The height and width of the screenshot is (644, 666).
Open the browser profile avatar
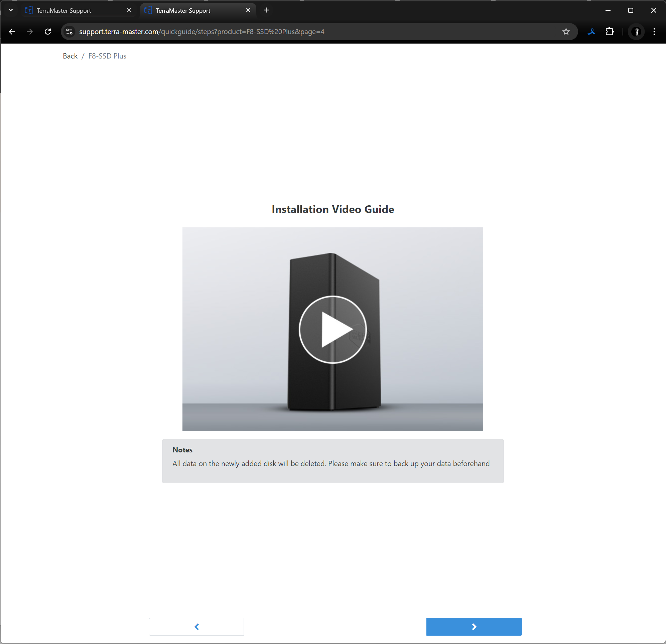(636, 32)
